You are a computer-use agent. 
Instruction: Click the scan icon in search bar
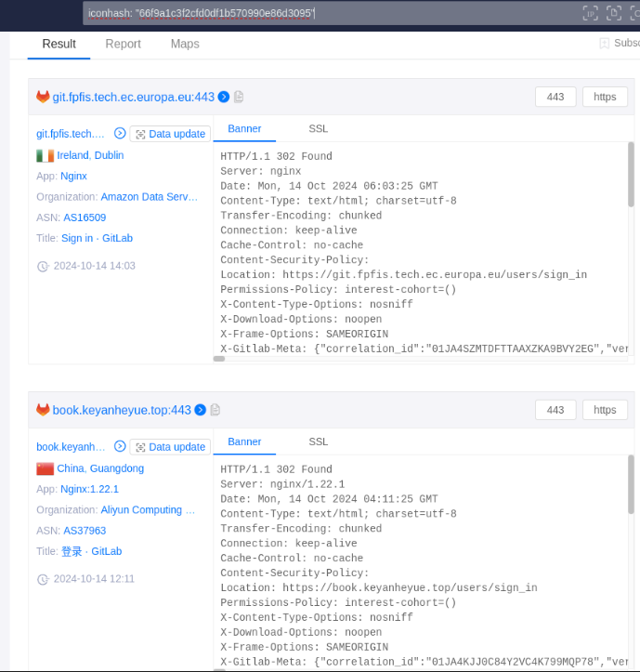[x=613, y=13]
